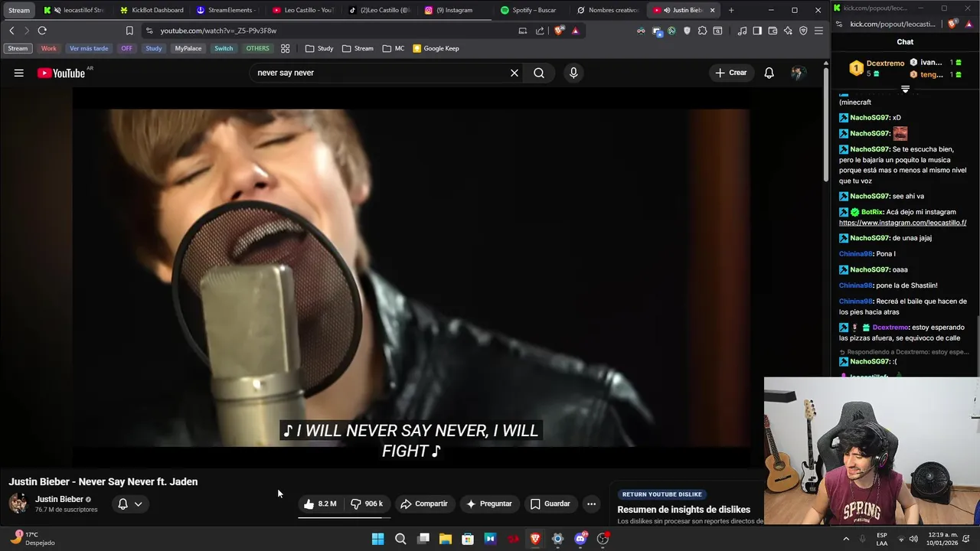Open the music note media control icon
Viewport: 980px width, 551px height.
point(742,31)
